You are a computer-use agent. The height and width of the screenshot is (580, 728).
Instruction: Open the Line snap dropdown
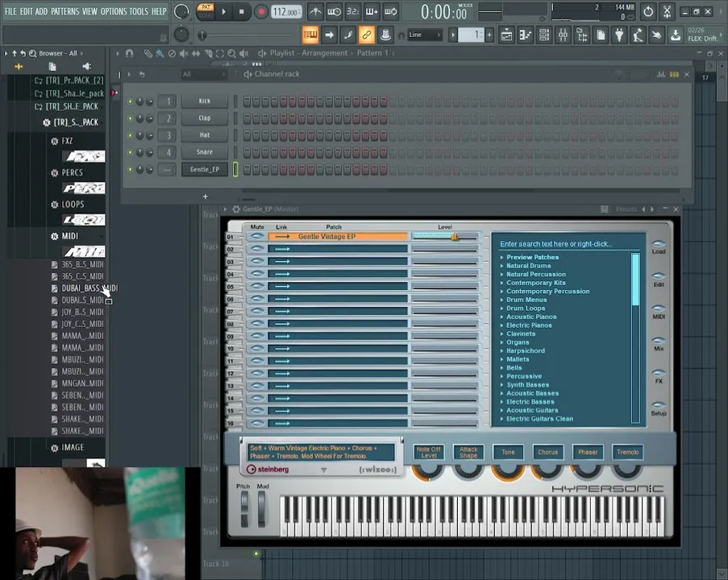pos(424,35)
